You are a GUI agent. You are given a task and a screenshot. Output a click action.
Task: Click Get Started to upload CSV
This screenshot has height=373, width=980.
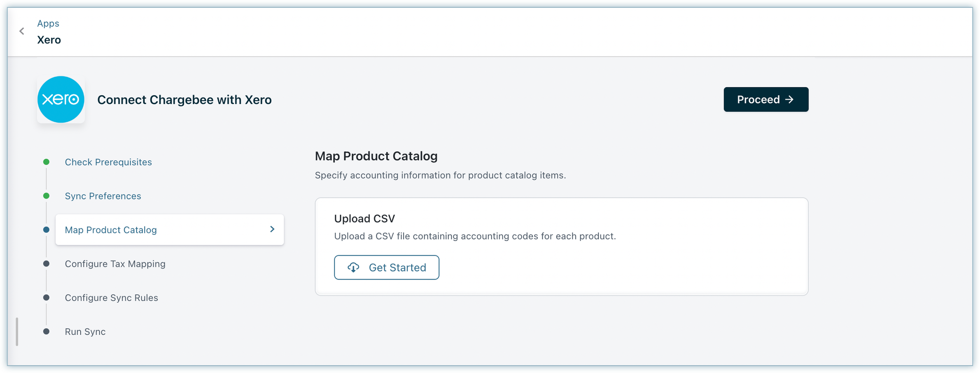pos(386,267)
